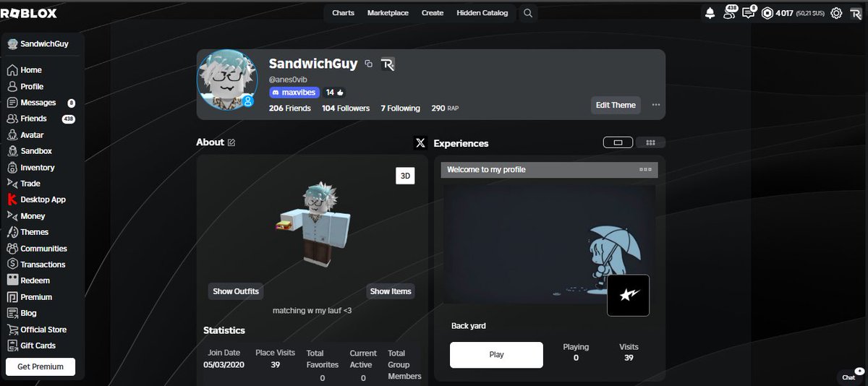
Task: Open Communities in sidebar
Action: [x=37, y=249]
